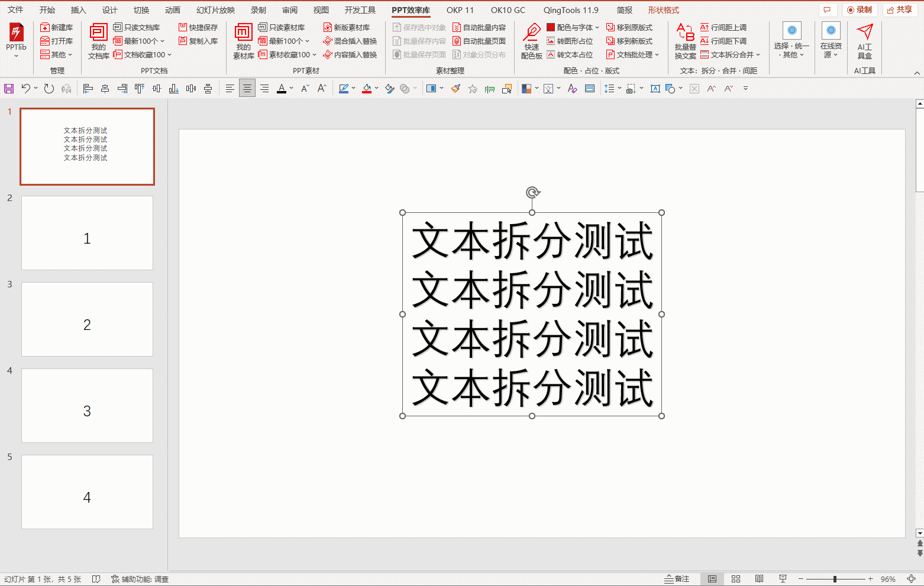Open shape fill color dropdown arrow
The width and height of the screenshot is (924, 586).
[x=377, y=89]
